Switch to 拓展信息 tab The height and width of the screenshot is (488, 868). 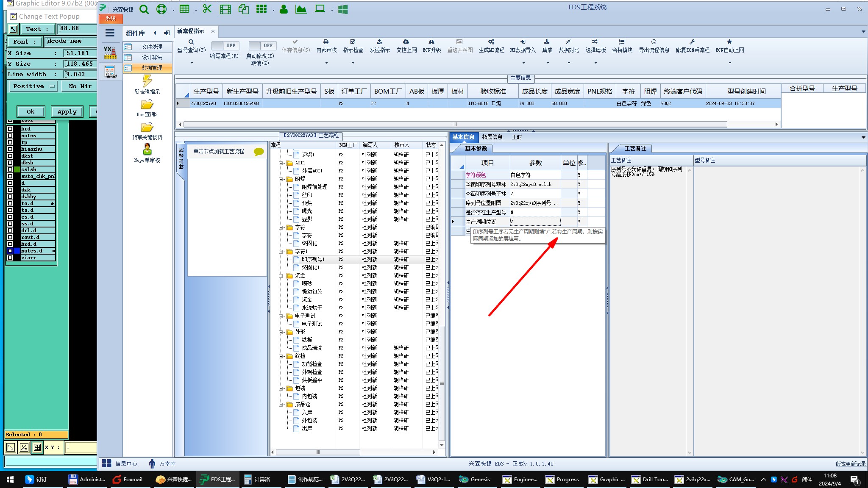[492, 137]
